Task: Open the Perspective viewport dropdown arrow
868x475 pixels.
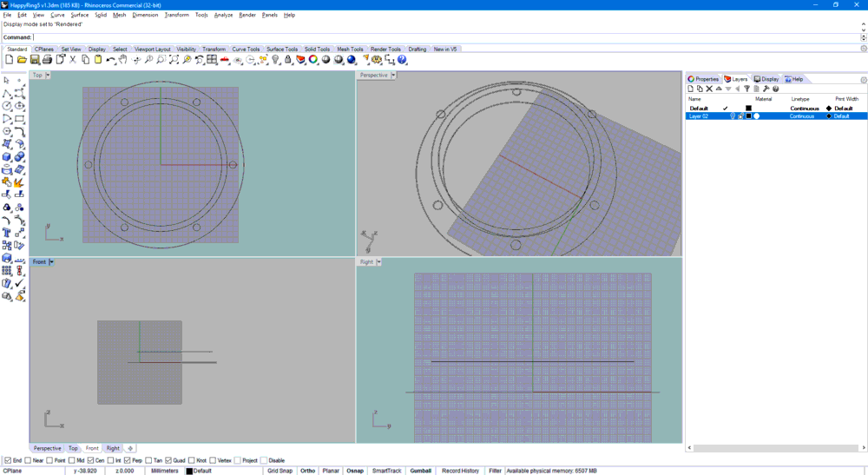Action: point(393,75)
